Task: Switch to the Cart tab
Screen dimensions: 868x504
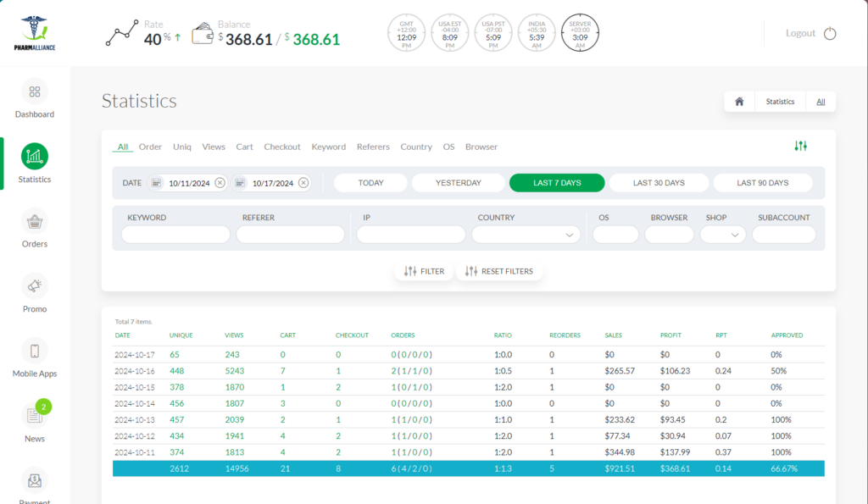Action: point(244,147)
